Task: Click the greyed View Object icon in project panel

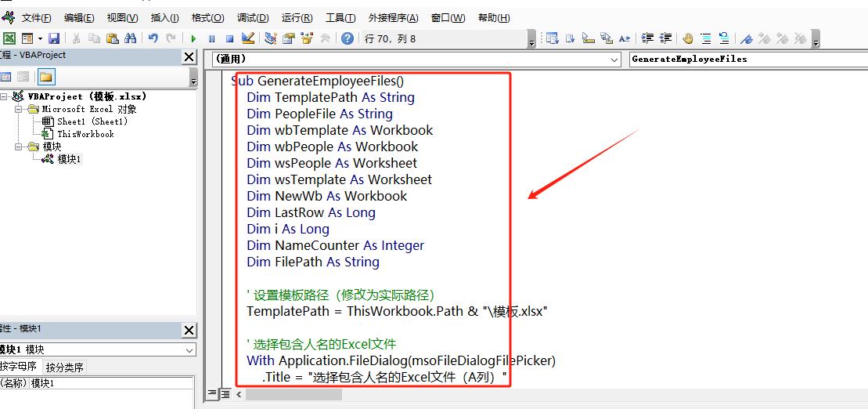Action: (23, 77)
